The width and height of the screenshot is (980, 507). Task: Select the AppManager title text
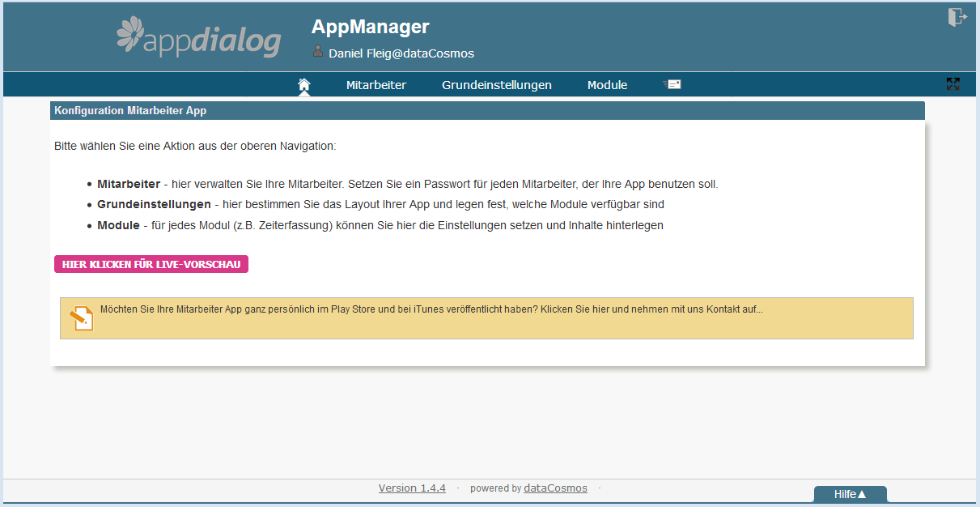tap(370, 26)
